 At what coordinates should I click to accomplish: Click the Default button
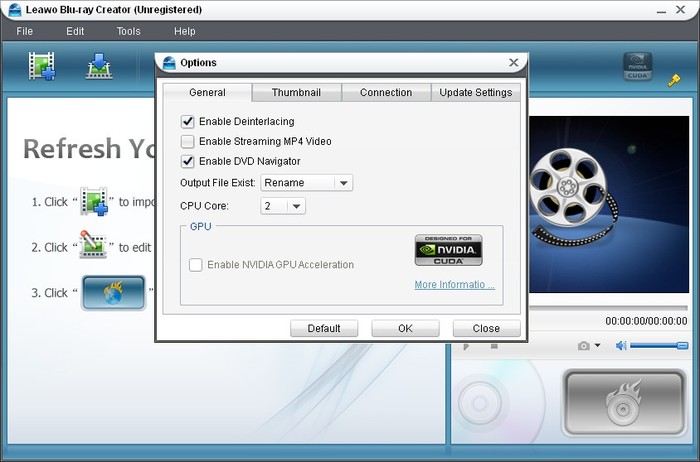tap(324, 328)
